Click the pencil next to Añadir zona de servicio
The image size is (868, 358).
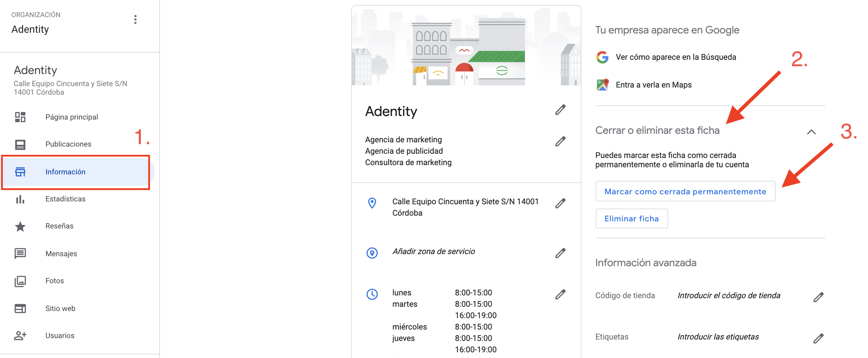point(560,253)
